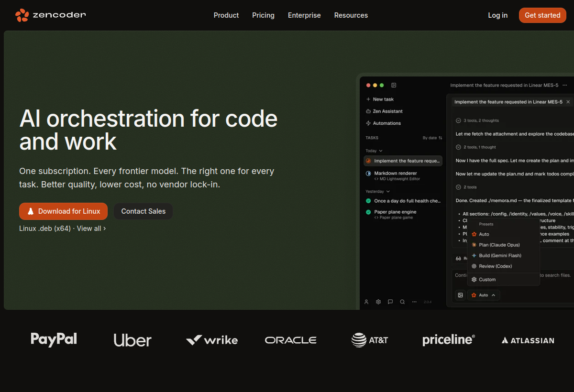
Task: Click the search icon in app footer
Action: coord(402,302)
